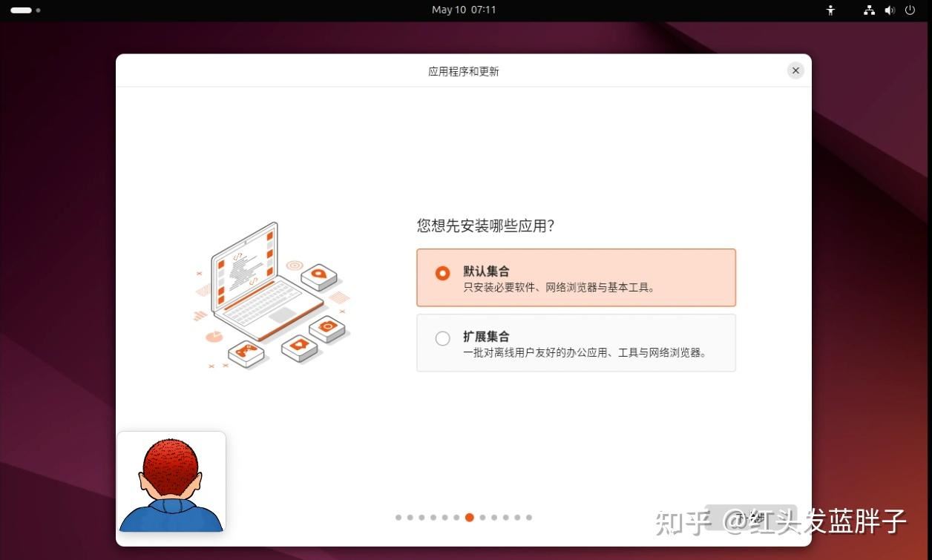Click the 扩展集合 option description text
The height and width of the screenshot is (560, 932).
click(x=585, y=353)
